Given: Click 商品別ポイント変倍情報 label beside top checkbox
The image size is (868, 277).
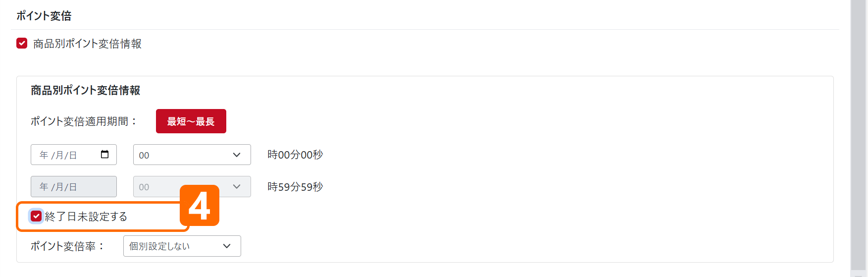Looking at the screenshot, I should click(87, 44).
